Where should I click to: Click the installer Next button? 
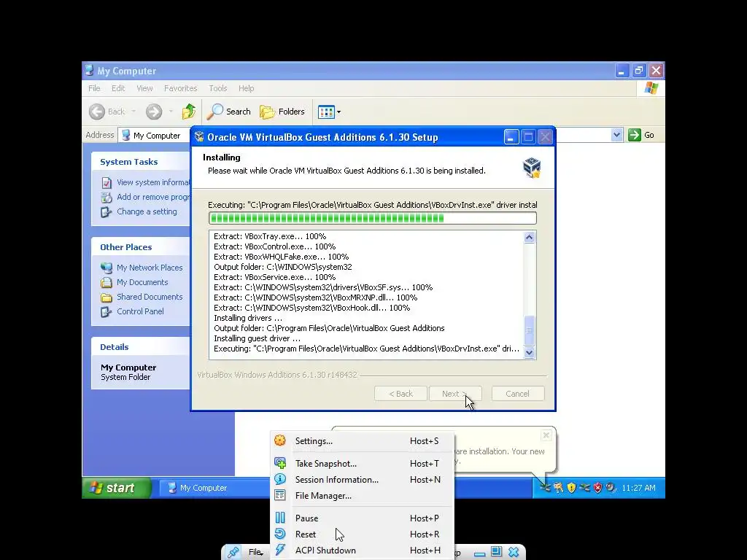click(x=455, y=394)
